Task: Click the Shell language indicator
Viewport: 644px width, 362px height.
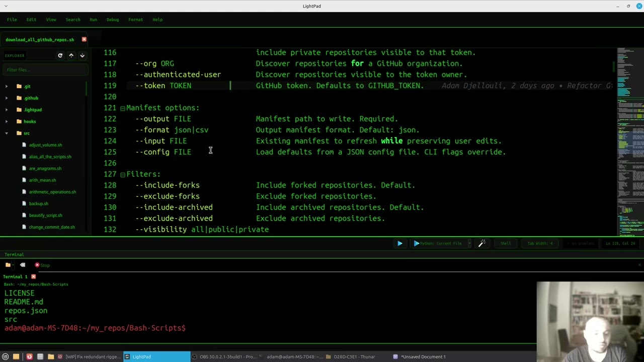Action: pyautogui.click(x=505, y=243)
